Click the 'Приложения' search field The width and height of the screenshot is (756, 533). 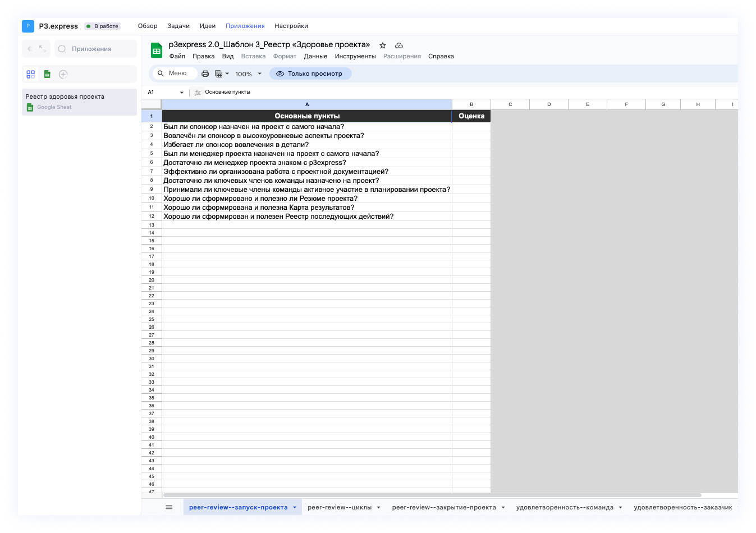tap(95, 49)
